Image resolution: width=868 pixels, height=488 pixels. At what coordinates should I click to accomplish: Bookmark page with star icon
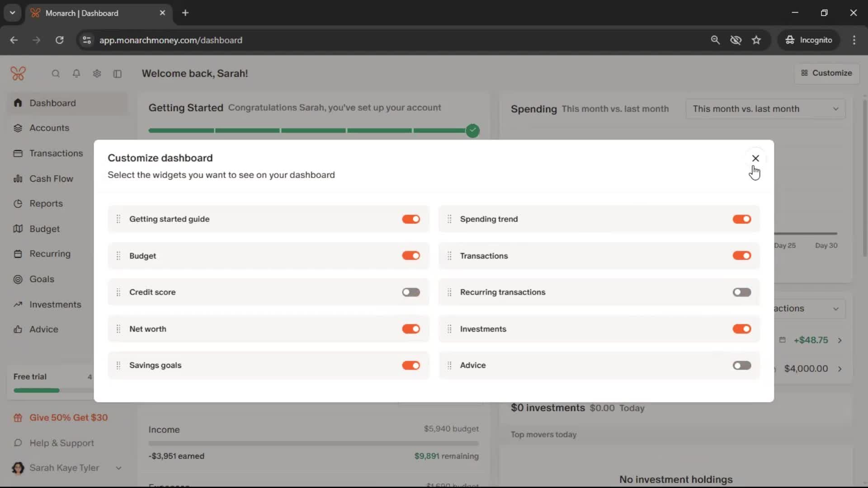(756, 40)
